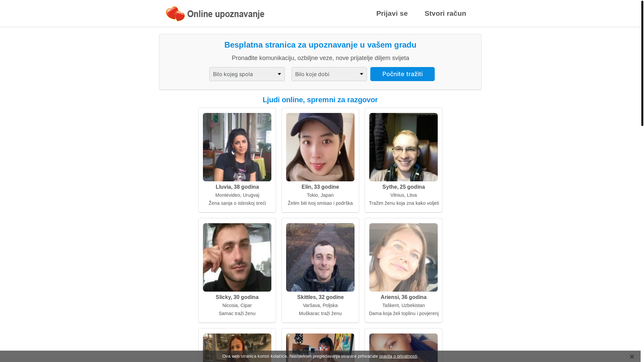644x362 pixels.
Task: Click the red hearts logo icon
Action: click(x=175, y=14)
